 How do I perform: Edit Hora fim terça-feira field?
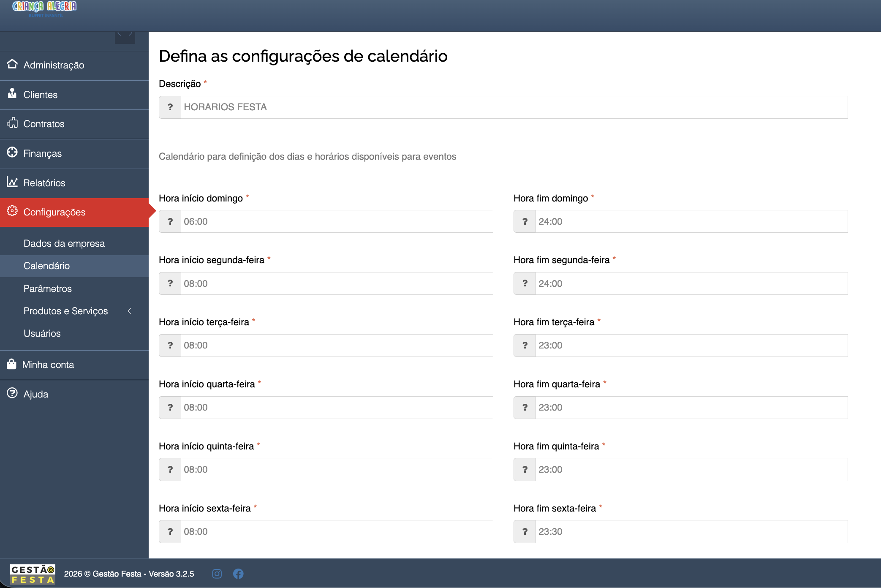click(691, 346)
